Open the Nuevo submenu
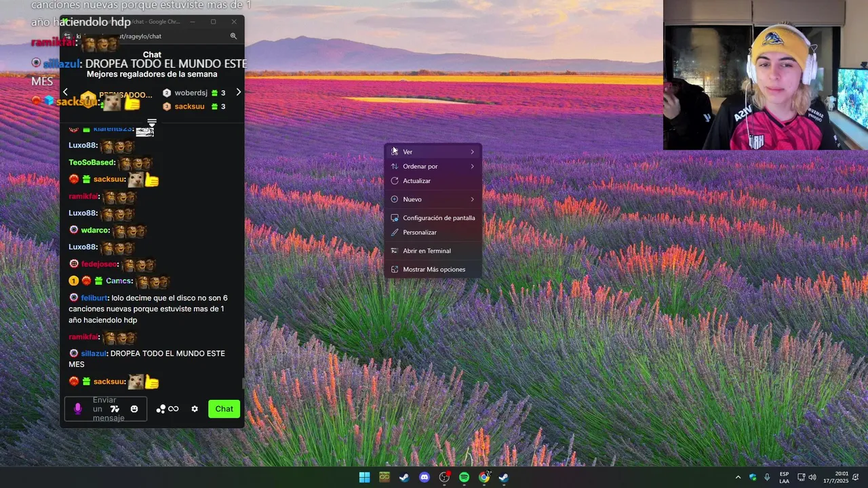This screenshot has height=488, width=868. [x=433, y=199]
